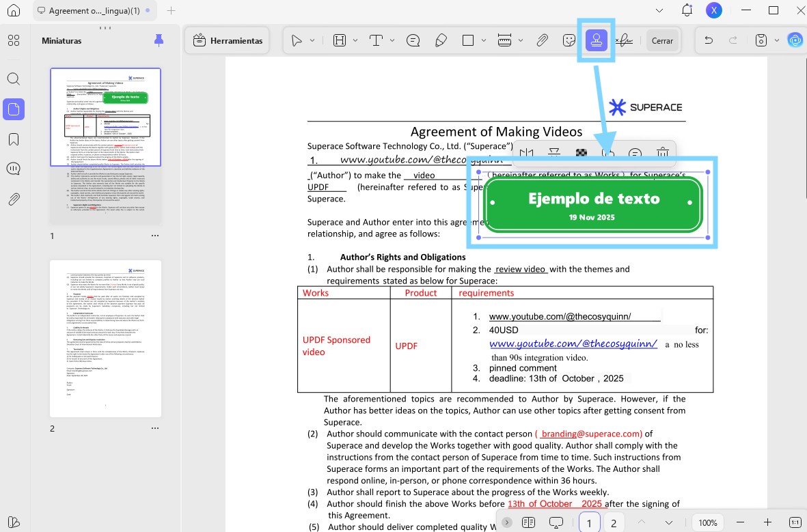Go to page 2 button
This screenshot has width=807, height=532.
[614, 522]
